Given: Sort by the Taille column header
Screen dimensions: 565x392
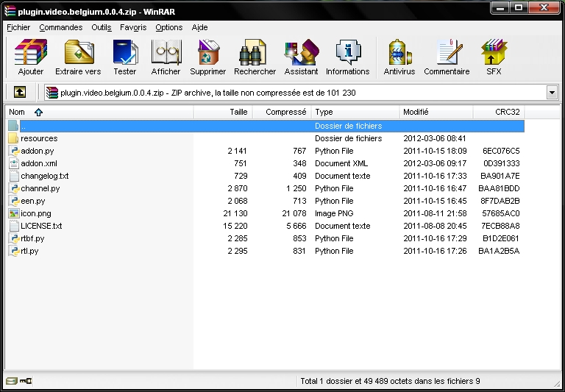Looking at the screenshot, I should coord(223,112).
